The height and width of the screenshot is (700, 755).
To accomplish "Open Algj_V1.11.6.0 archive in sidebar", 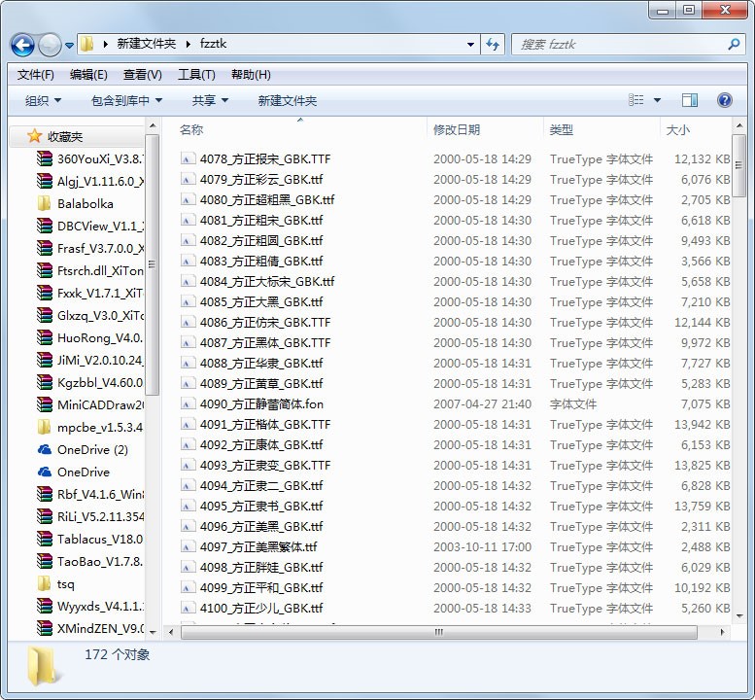I will point(90,181).
